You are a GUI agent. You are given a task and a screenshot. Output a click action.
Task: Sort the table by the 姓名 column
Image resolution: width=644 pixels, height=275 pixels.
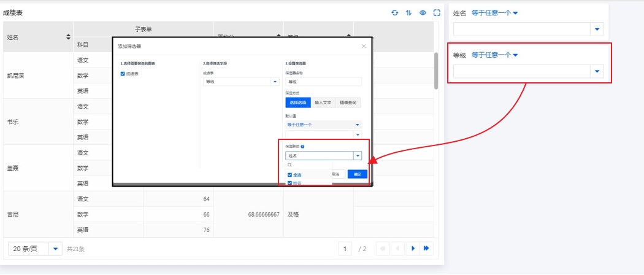pyautogui.click(x=68, y=37)
